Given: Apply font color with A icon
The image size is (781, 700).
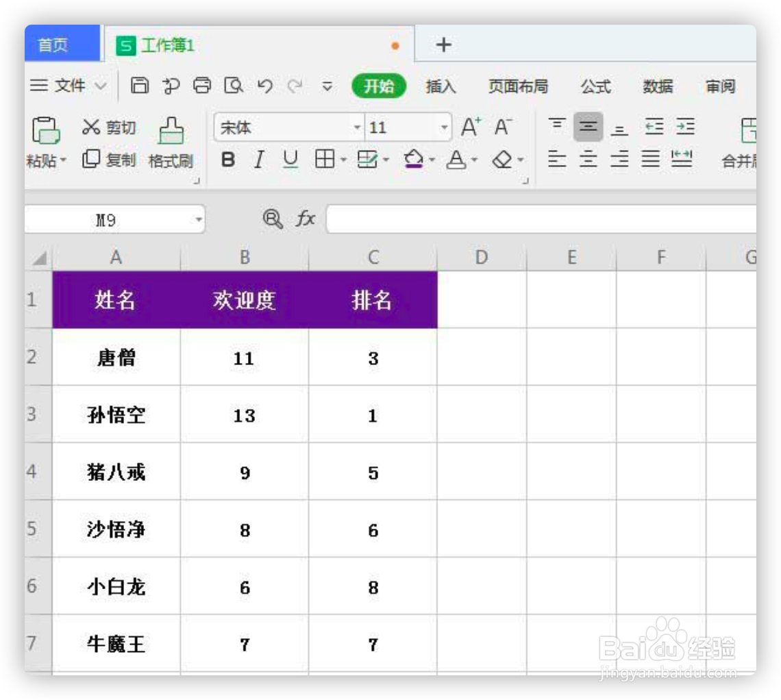Looking at the screenshot, I should pos(456,160).
